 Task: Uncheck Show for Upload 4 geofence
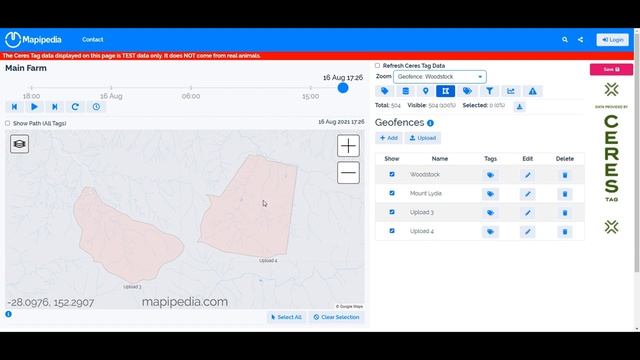pyautogui.click(x=392, y=231)
